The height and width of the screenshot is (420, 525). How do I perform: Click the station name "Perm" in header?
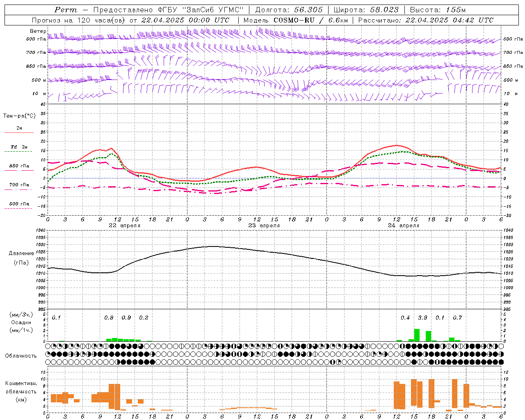(x=66, y=10)
